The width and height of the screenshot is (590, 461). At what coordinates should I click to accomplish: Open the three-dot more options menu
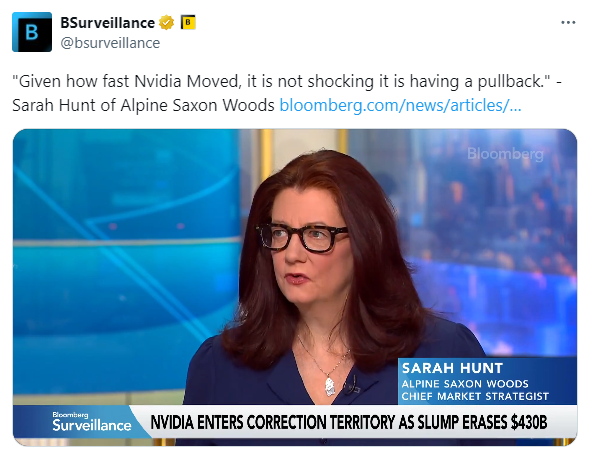coord(568,23)
